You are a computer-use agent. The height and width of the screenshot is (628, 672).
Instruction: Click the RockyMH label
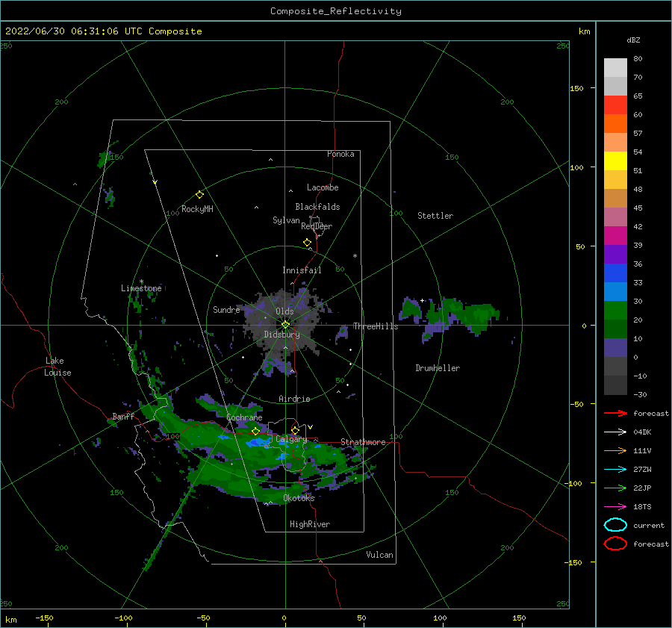click(197, 209)
